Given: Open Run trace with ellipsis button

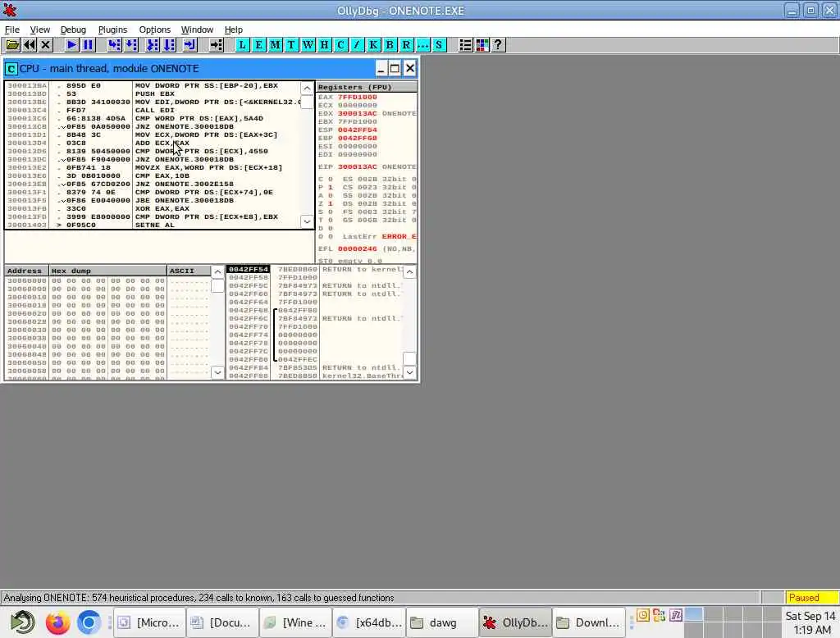Looking at the screenshot, I should point(422,45).
